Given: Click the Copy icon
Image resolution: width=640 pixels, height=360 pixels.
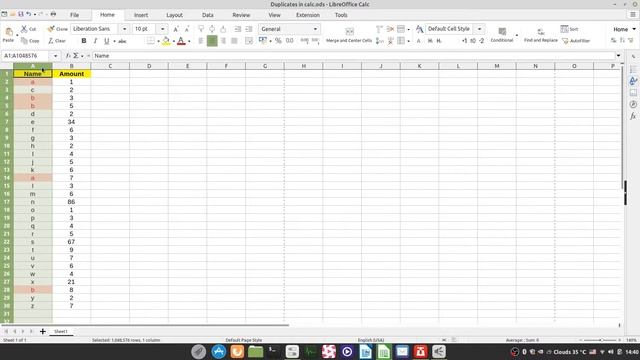Looking at the screenshot, I should click(24, 40).
